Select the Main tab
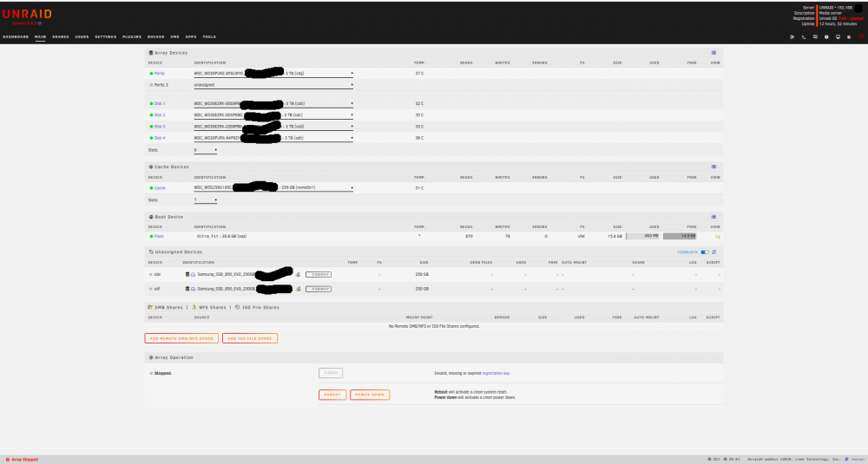Viewport: 868px width, 464px height. (x=41, y=37)
